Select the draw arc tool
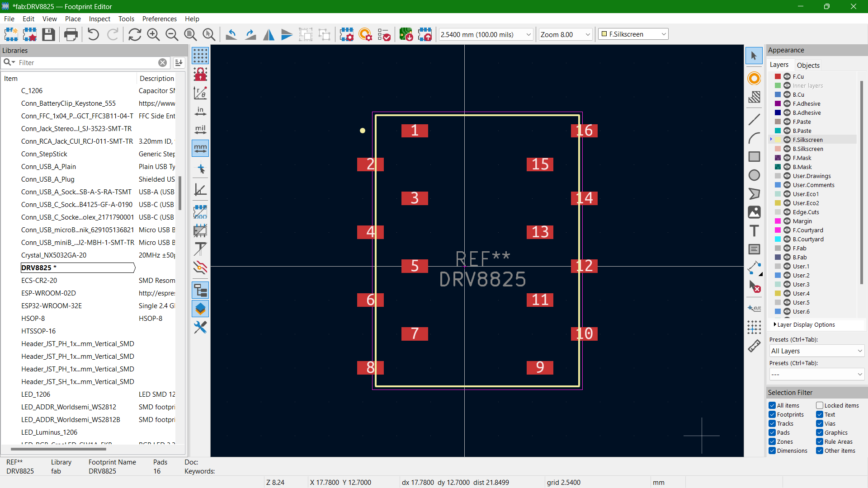The width and height of the screenshot is (868, 488). 754,137
